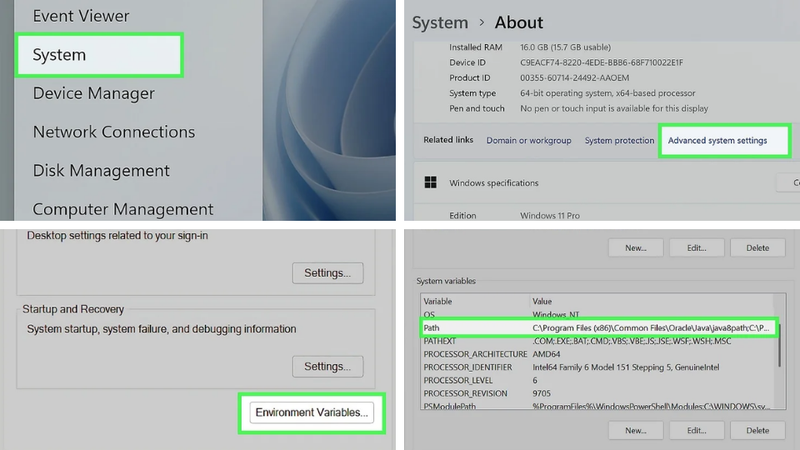Image resolution: width=800 pixels, height=450 pixels.
Task: Expand the Windows specifications section
Action: [x=606, y=183]
